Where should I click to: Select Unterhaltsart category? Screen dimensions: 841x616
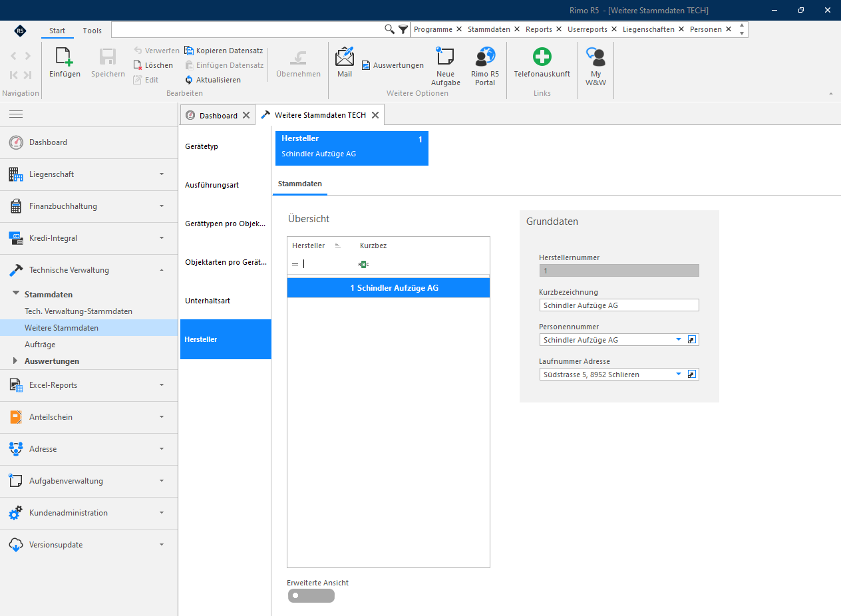pyautogui.click(x=226, y=301)
